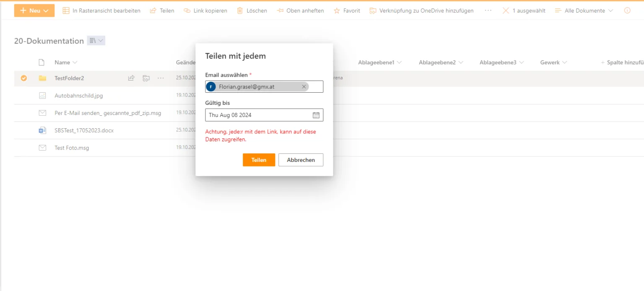Open the calendar picker in the Gültig bis field
644x291 pixels.
pos(317,115)
